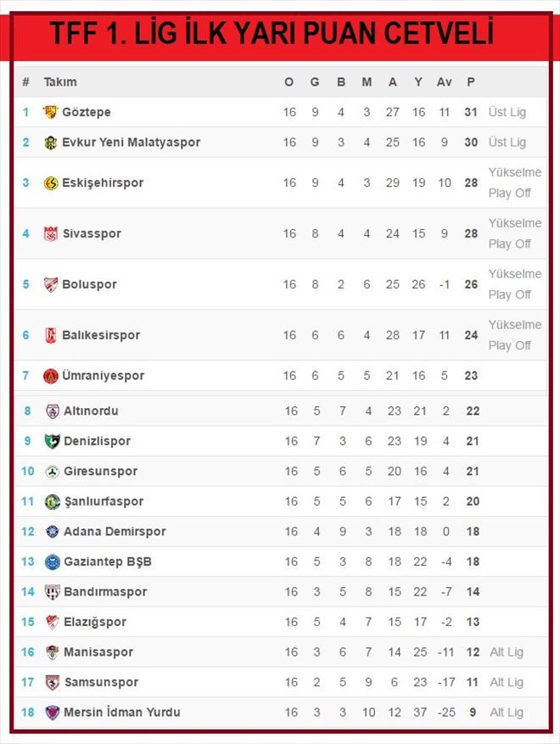
Task: Click the Takım column header
Action: click(60, 82)
